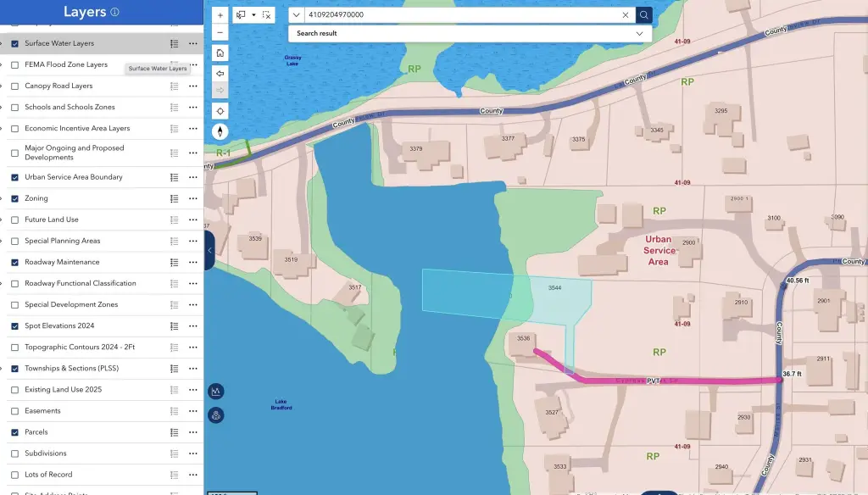The height and width of the screenshot is (495, 868).
Task: Open the elevation profile tool
Action: 216,392
